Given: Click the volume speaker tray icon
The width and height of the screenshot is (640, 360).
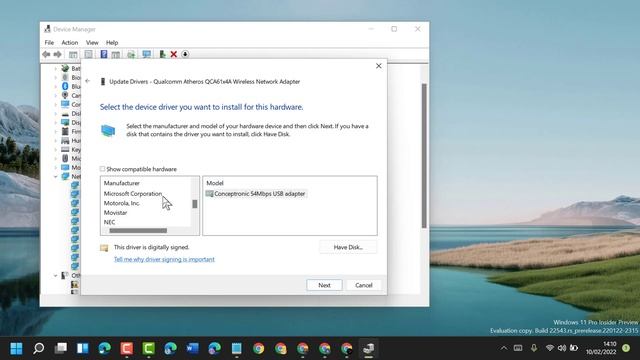Looking at the screenshot, I should [562, 348].
